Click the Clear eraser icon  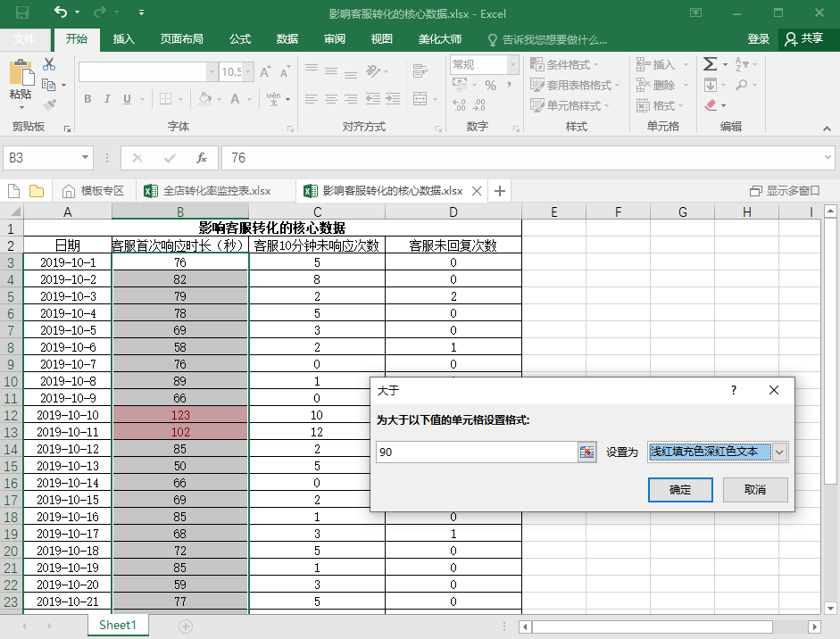click(x=711, y=105)
